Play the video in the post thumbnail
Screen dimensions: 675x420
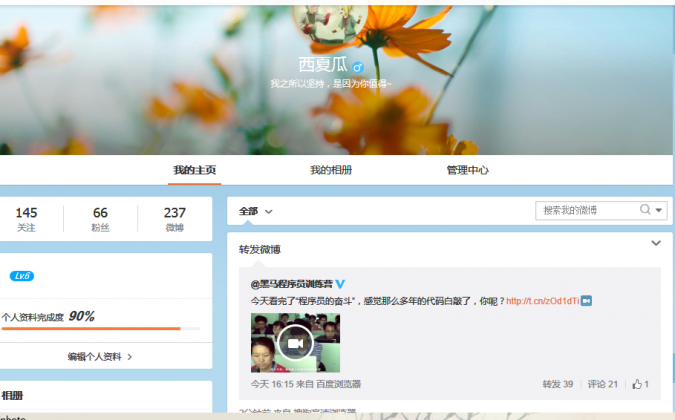pyautogui.click(x=295, y=343)
